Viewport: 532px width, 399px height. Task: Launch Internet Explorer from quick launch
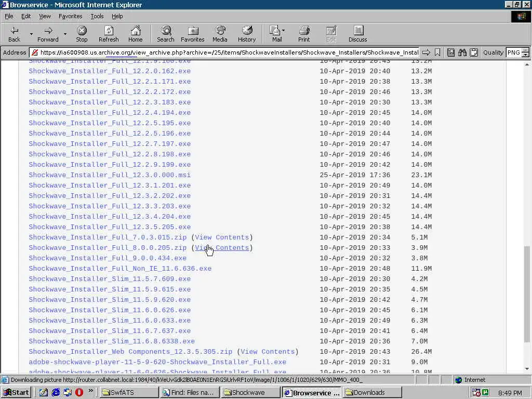[x=56, y=393]
